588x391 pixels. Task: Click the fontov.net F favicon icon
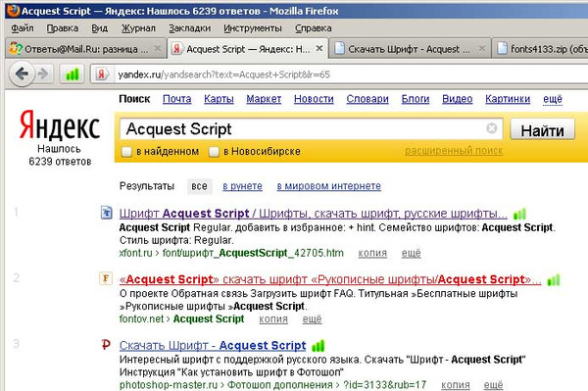point(106,278)
